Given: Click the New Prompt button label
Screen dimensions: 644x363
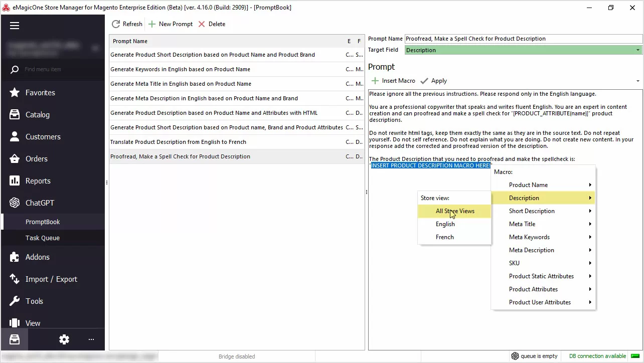Looking at the screenshot, I should tap(176, 24).
